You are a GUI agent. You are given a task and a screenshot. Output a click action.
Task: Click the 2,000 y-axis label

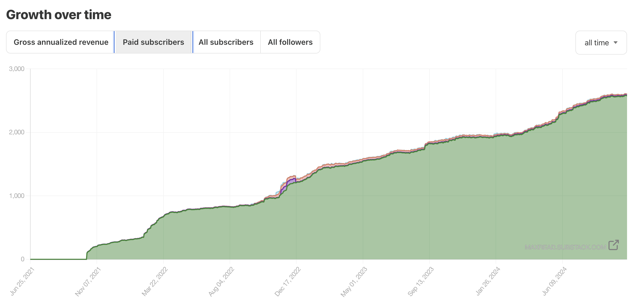point(17,132)
